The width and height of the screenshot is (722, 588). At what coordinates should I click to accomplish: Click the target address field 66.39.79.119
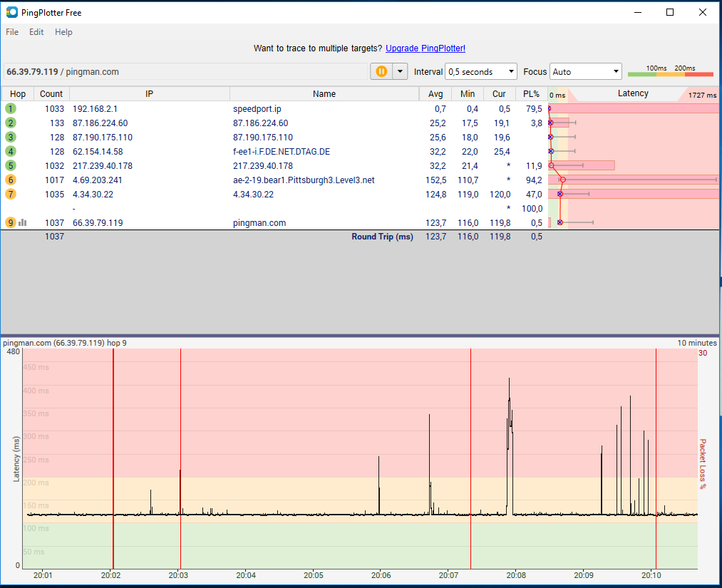point(185,72)
